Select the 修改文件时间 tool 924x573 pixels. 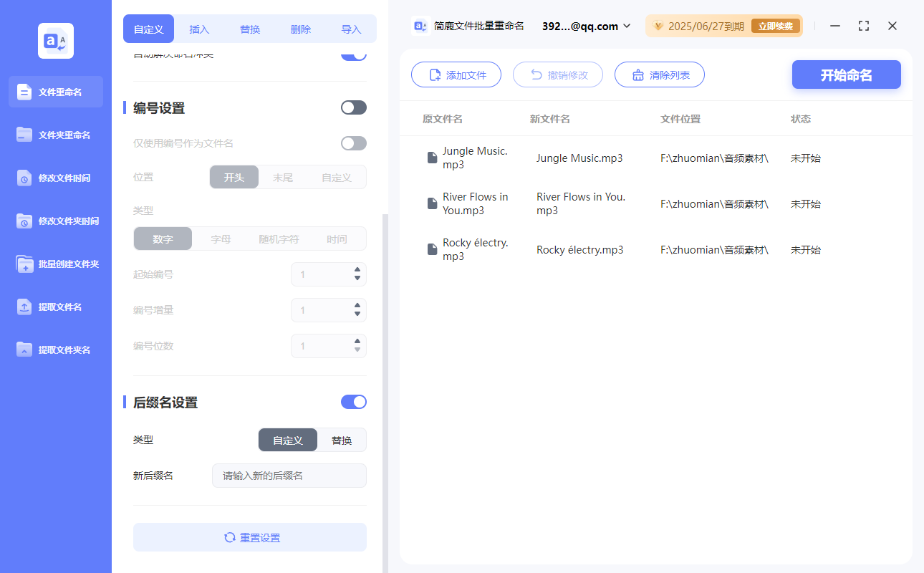pyautogui.click(x=55, y=178)
